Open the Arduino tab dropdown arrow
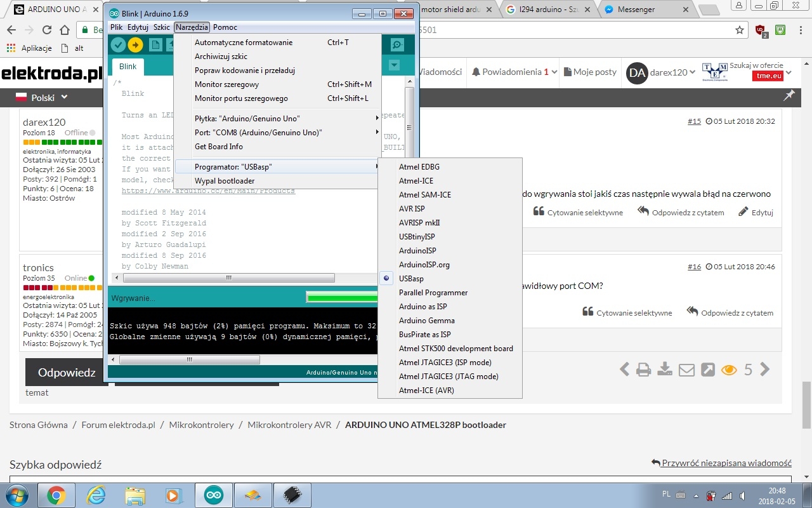The height and width of the screenshot is (508, 812). [x=394, y=65]
